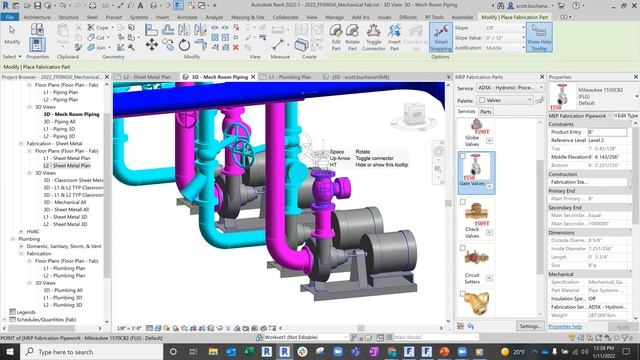Close the 3D - Mech Room Piping view tab
Screen dimensions: 640x360
(253, 77)
